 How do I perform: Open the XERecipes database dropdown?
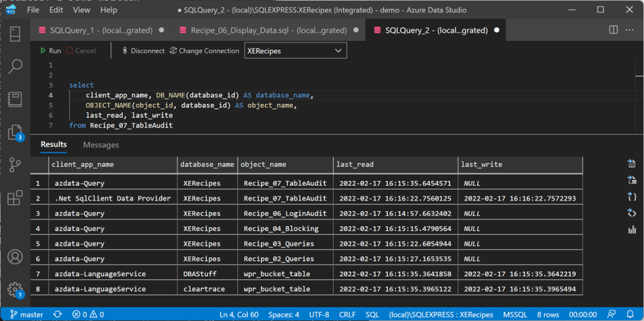pyautogui.click(x=295, y=50)
